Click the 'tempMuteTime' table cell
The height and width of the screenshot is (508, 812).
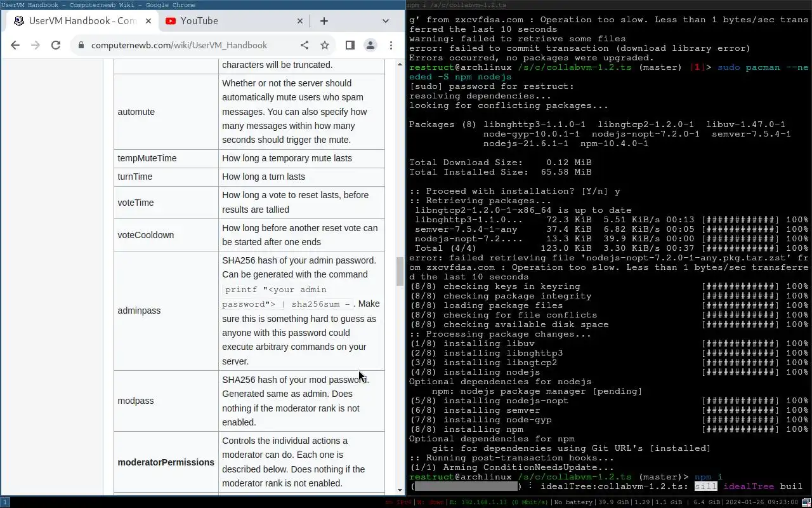(166, 158)
